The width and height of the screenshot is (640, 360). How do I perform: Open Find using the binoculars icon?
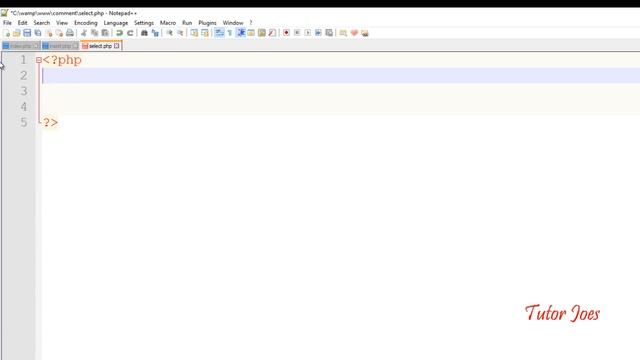point(144,33)
